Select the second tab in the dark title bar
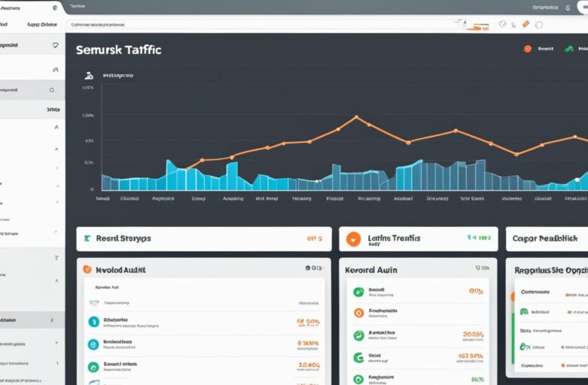Image resolution: width=588 pixels, height=385 pixels. (78, 6)
